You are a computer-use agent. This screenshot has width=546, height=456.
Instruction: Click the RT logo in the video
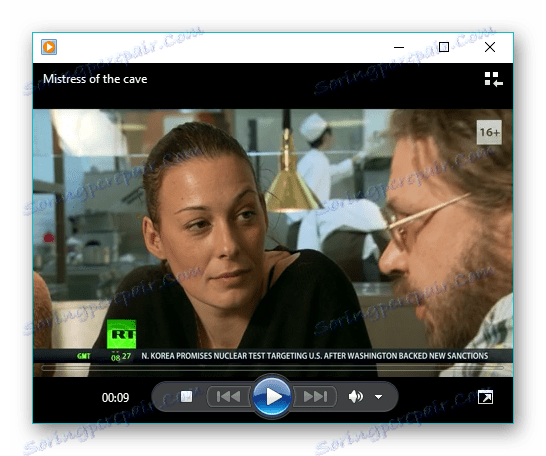[122, 334]
